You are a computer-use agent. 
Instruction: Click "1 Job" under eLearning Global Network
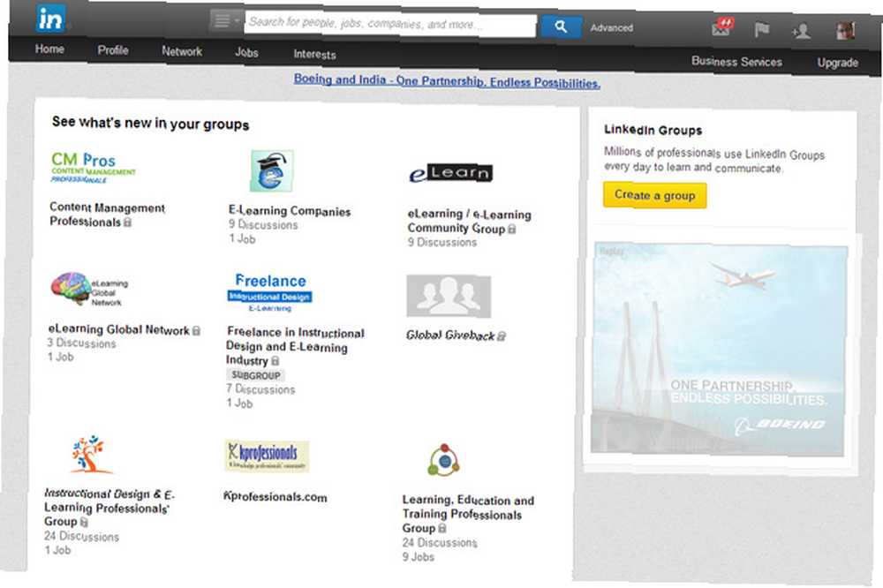click(x=60, y=357)
